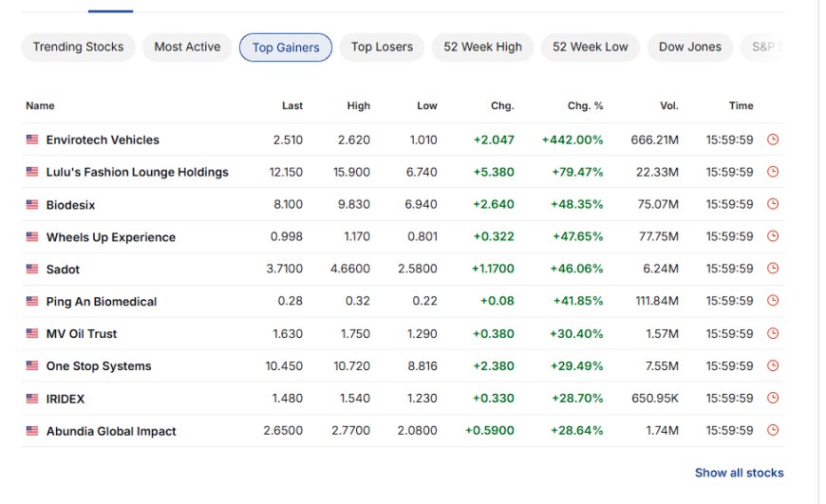Switch to Most Active tab

click(x=187, y=47)
